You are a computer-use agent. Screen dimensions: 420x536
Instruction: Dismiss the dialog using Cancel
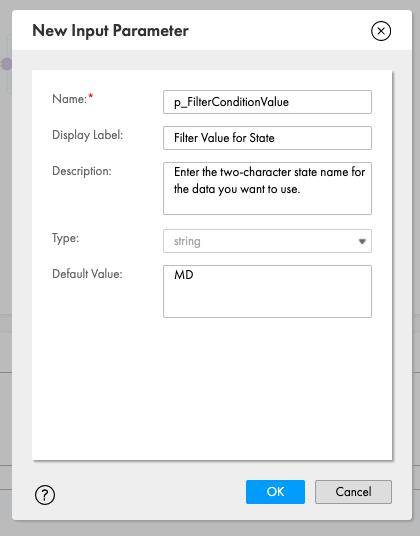pos(353,492)
